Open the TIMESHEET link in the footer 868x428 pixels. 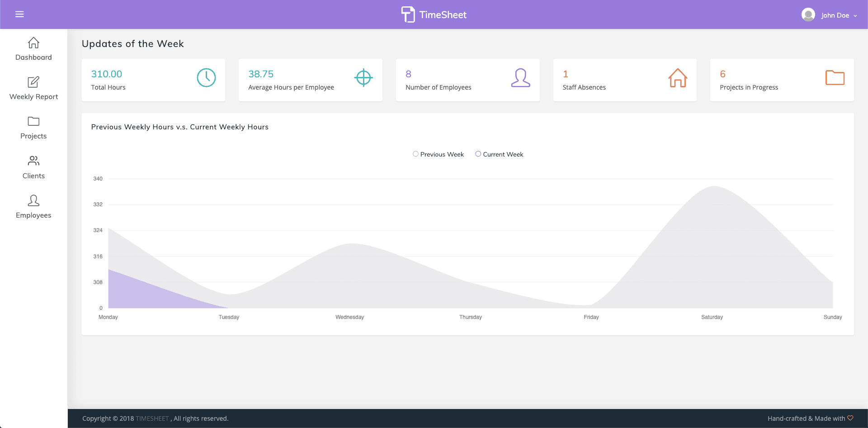(x=152, y=418)
